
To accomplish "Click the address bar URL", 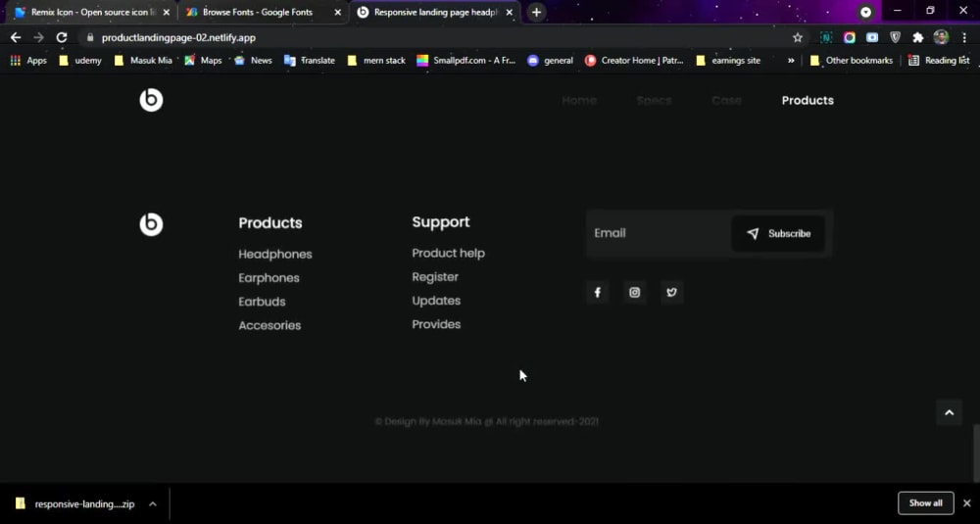I will [178, 37].
